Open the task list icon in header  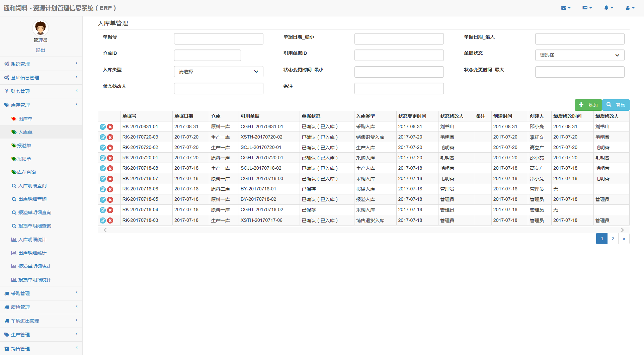click(x=587, y=8)
